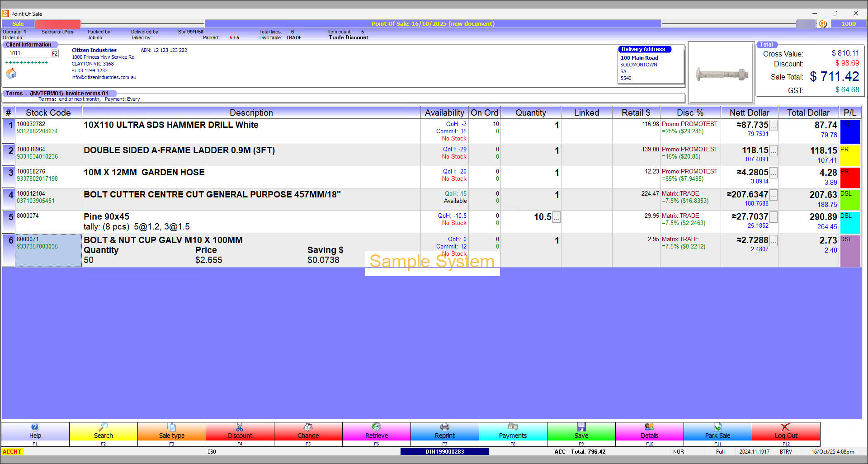Reprint the document using the printer icon
The height and width of the screenshot is (464, 868).
(x=445, y=427)
